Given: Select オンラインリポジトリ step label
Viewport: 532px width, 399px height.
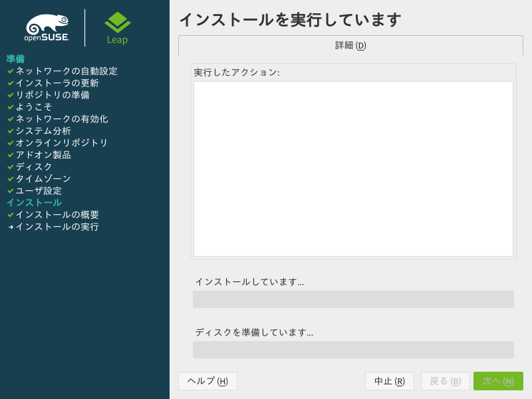Looking at the screenshot, I should (62, 143).
